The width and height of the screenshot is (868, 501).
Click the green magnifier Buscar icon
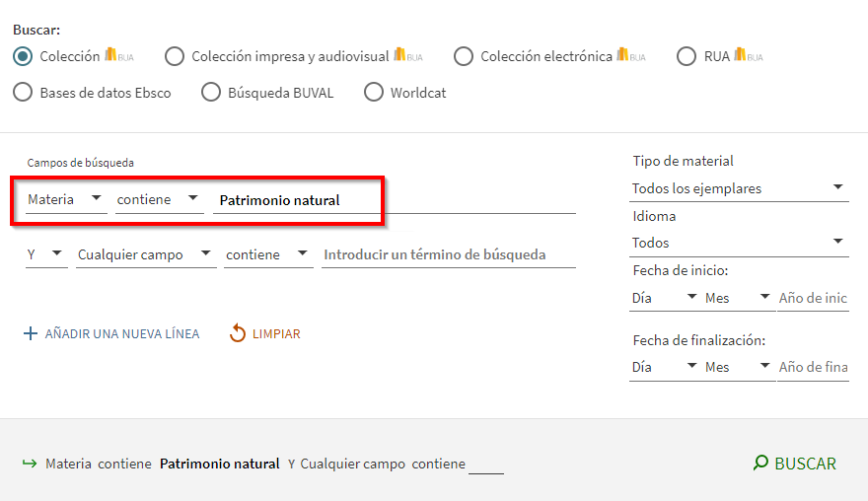click(x=760, y=463)
